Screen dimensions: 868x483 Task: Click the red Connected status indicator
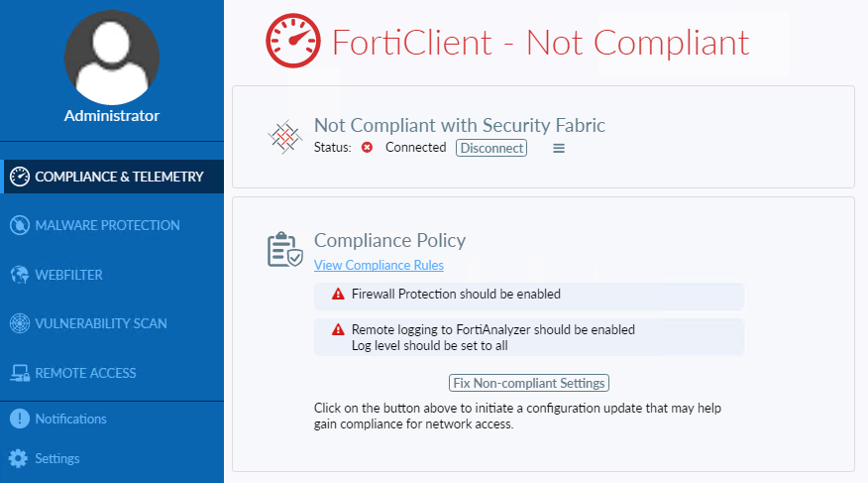tap(367, 148)
